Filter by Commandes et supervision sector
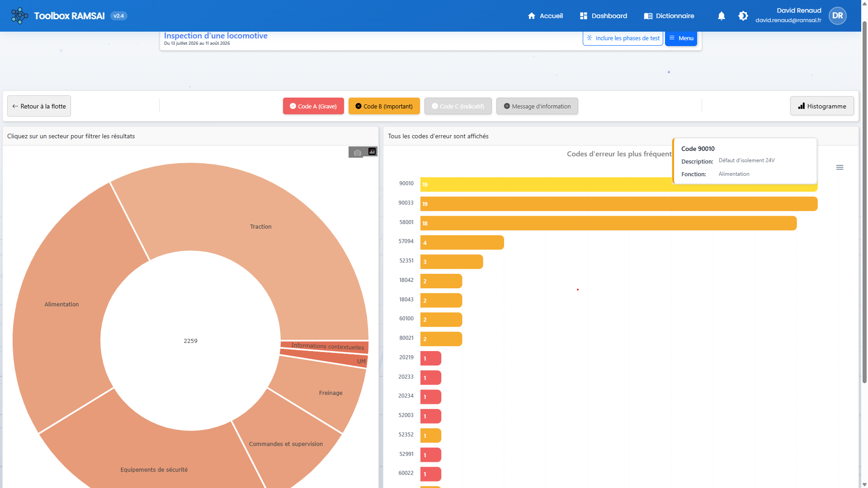This screenshot has height=488, width=868. tap(286, 444)
